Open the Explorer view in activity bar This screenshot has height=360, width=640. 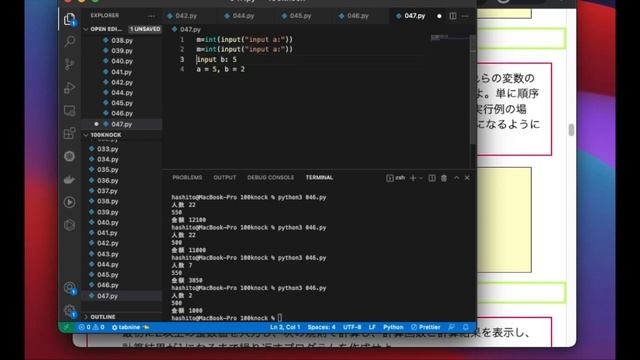point(69,19)
